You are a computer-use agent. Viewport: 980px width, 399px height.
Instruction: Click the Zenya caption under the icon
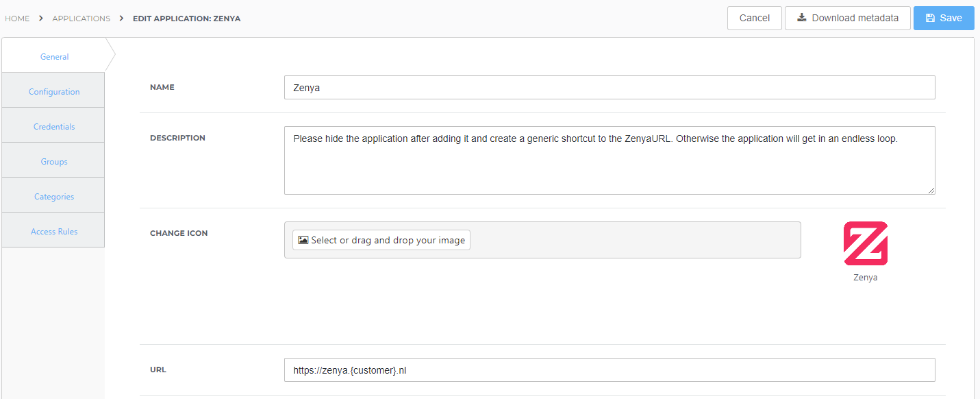[866, 278]
